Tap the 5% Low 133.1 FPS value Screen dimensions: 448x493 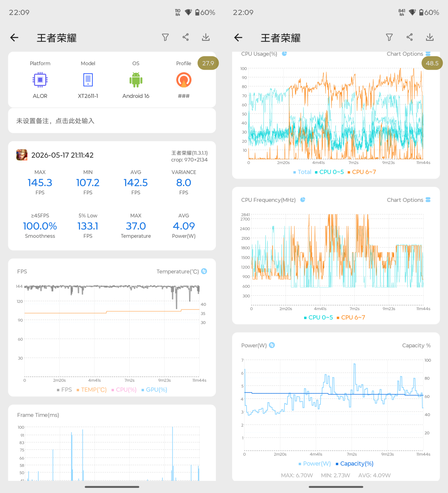point(88,226)
